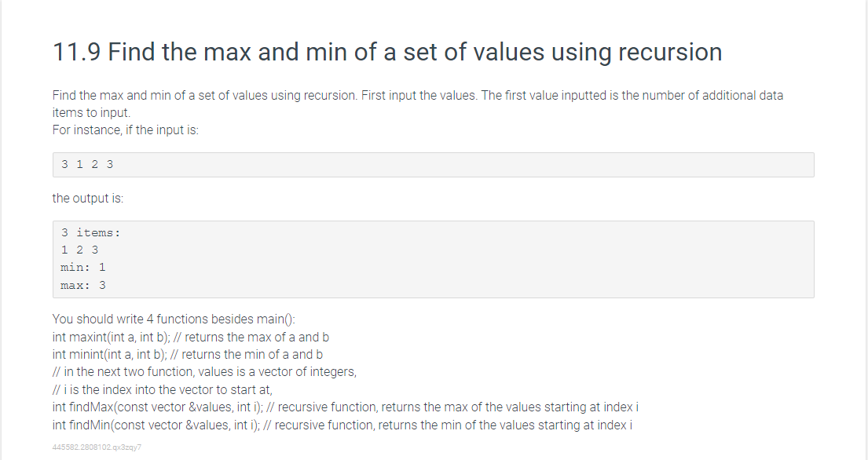Click the findMax function declaration line

click(346, 407)
